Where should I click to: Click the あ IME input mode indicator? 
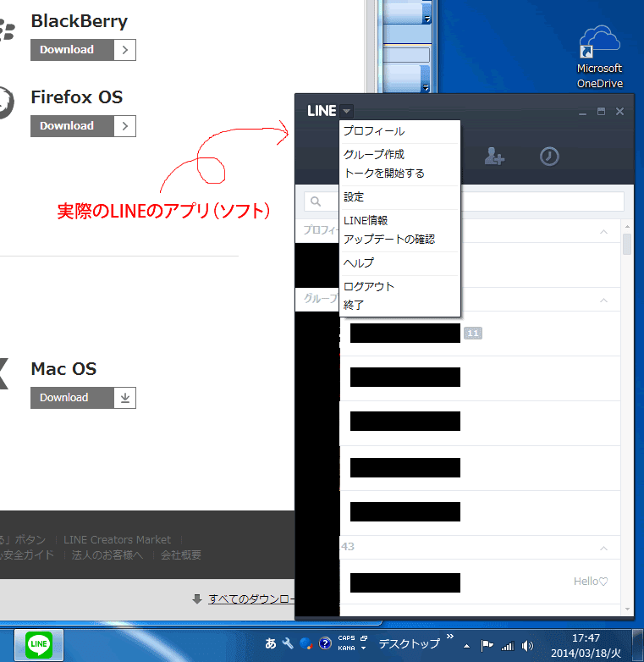271,643
